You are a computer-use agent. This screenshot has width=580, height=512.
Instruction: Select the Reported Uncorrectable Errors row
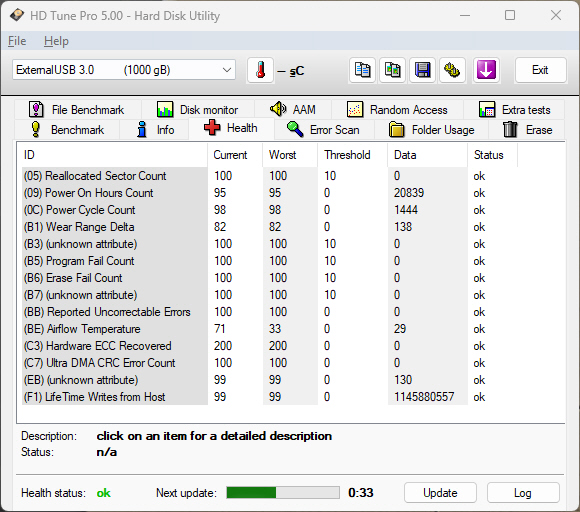click(x=270, y=312)
